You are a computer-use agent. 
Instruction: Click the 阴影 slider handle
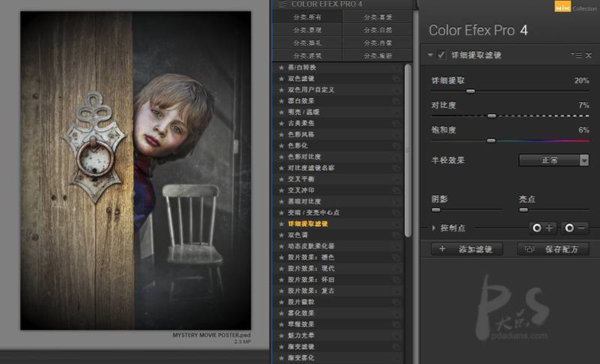tap(436, 210)
